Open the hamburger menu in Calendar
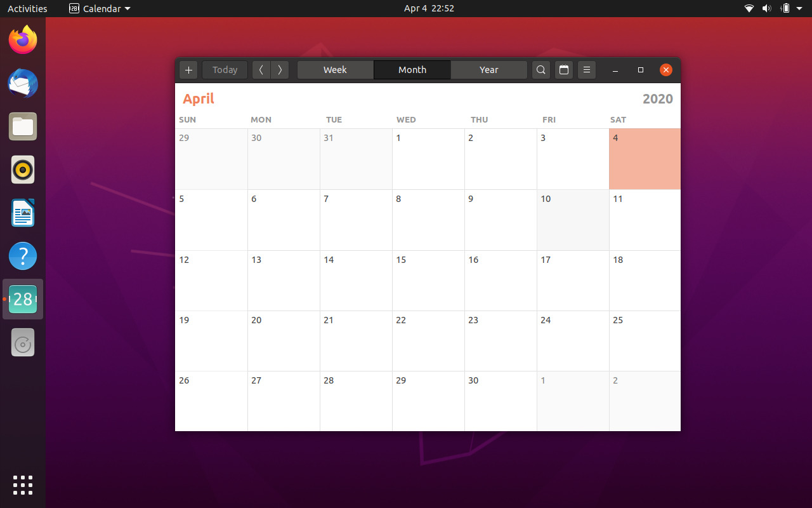Image resolution: width=812 pixels, height=508 pixels. [586, 70]
